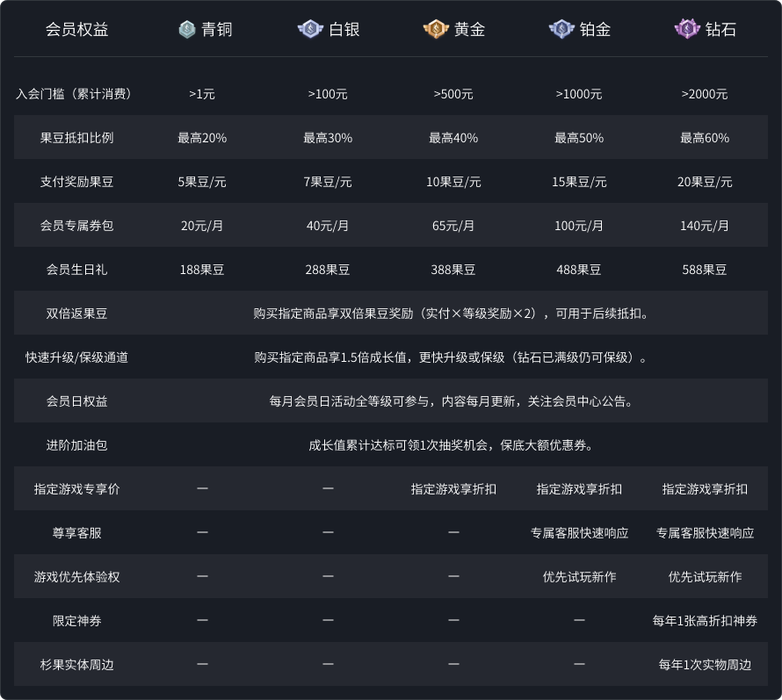Select the 白银 column header label
Viewport: 782px width, 700px height.
[344, 29]
